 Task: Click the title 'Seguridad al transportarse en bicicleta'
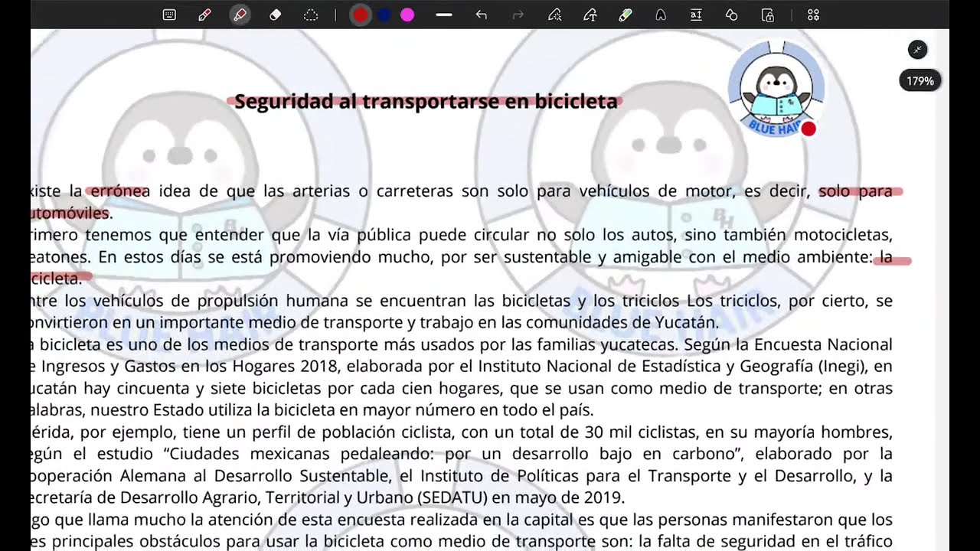(x=426, y=101)
